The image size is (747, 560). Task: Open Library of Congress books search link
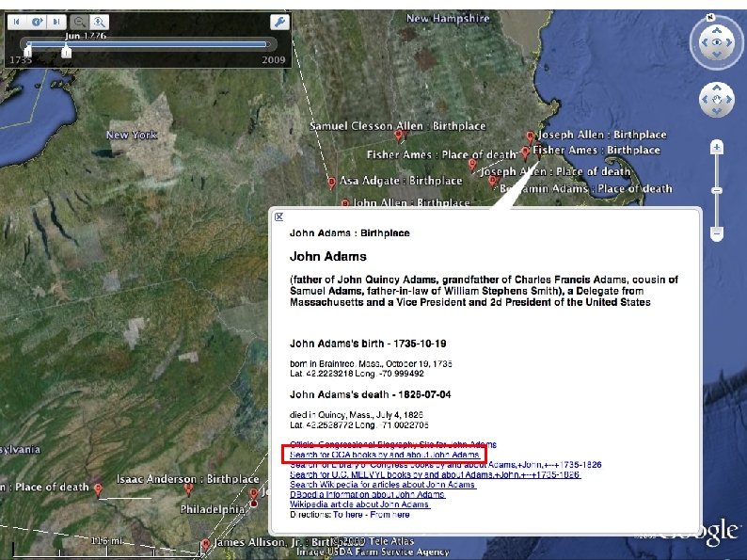445,465
